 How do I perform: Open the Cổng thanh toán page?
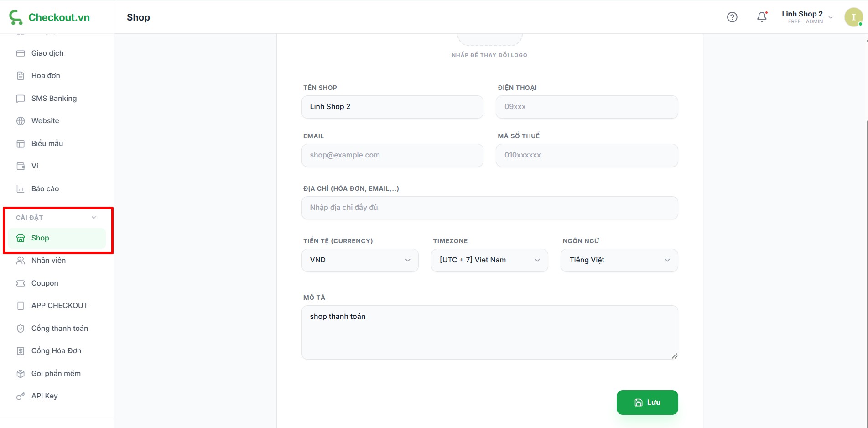coord(59,329)
